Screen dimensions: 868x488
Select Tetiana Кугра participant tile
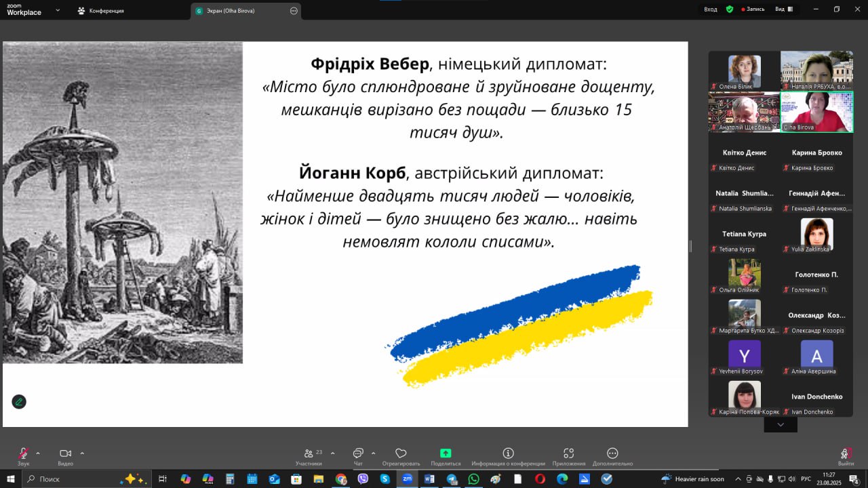[x=745, y=234]
